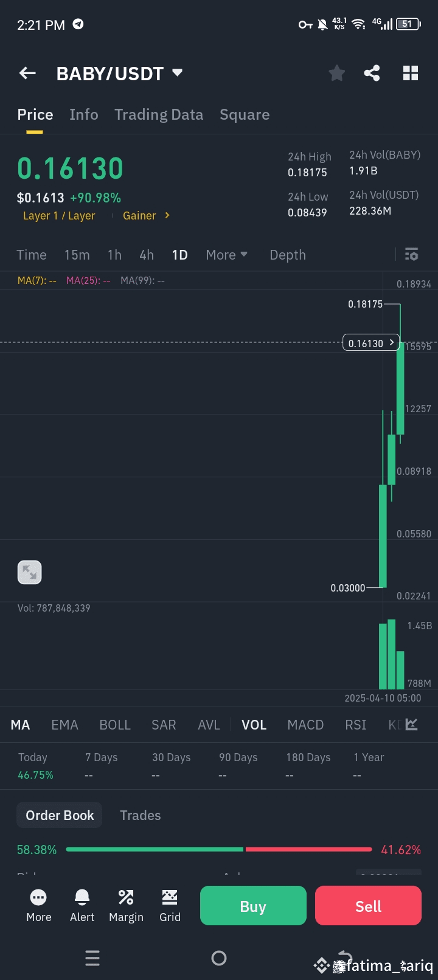The image size is (438, 980).
Task: Enable the BOLL indicator
Action: pos(115,725)
